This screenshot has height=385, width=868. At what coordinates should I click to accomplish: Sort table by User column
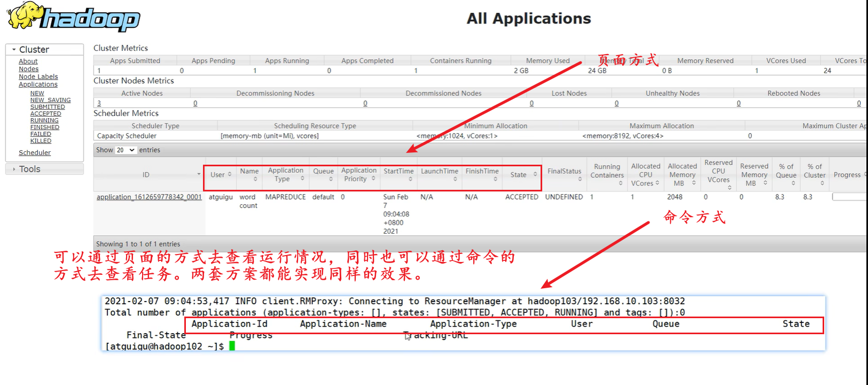click(x=221, y=174)
